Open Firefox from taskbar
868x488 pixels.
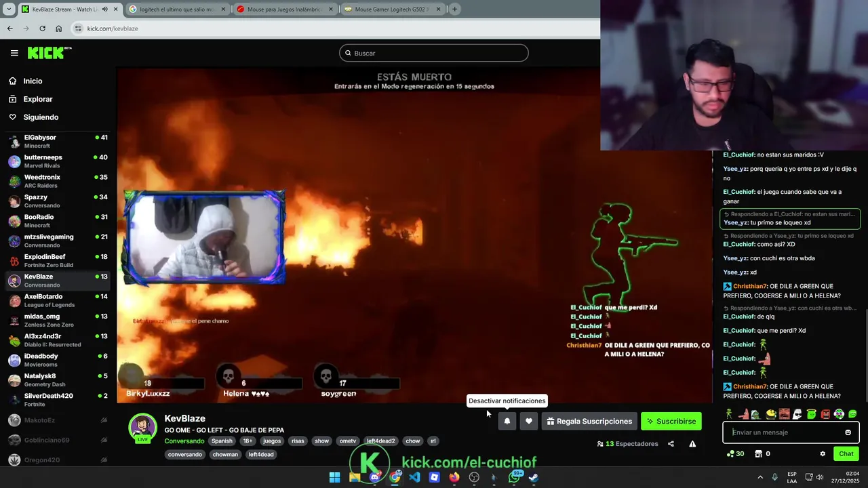pyautogui.click(x=454, y=477)
